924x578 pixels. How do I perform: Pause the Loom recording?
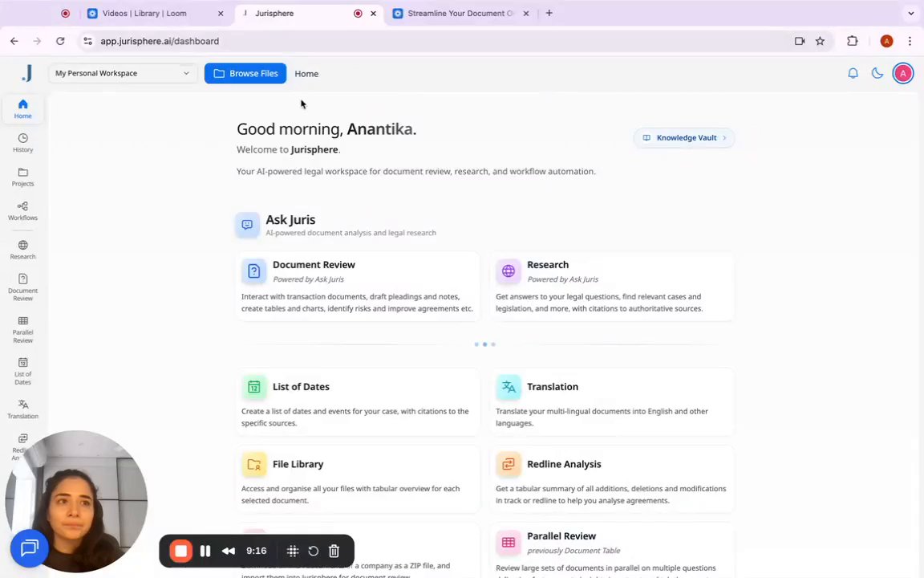pyautogui.click(x=205, y=551)
